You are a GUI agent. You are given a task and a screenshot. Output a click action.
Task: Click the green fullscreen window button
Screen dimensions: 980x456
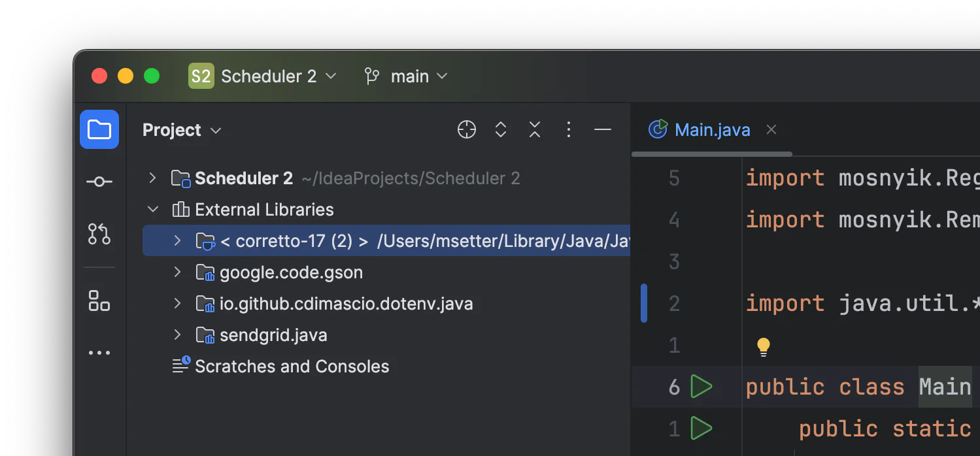152,76
